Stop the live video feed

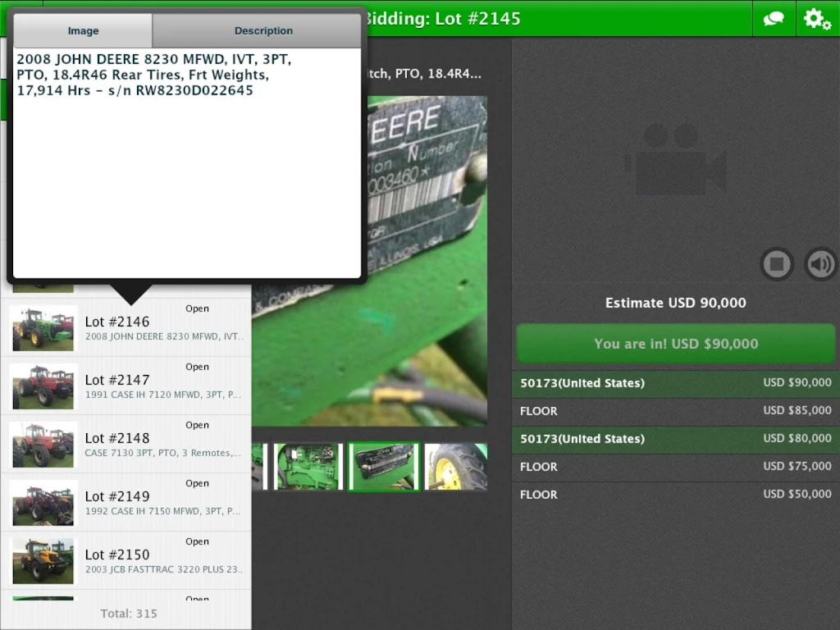[777, 263]
